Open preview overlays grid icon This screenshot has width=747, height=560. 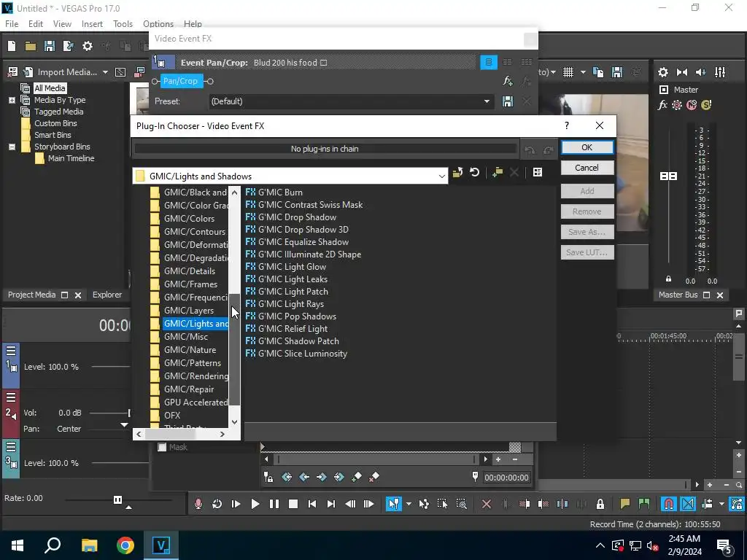tap(568, 72)
